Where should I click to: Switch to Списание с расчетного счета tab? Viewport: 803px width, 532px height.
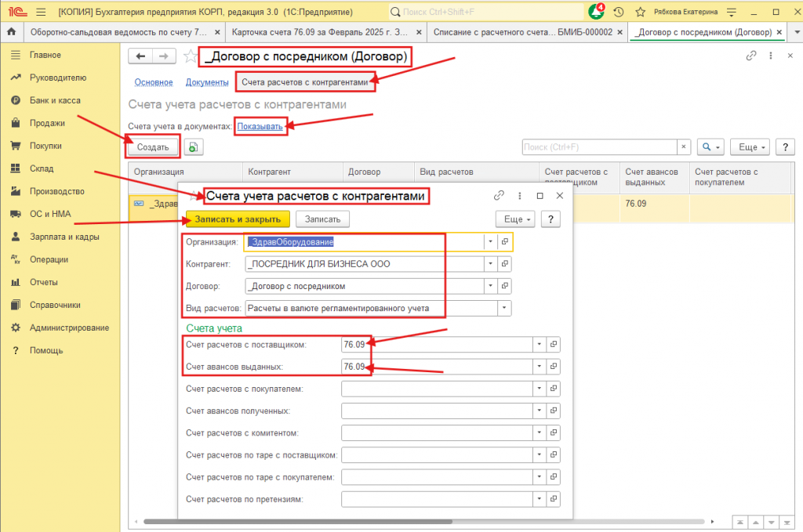522,32
